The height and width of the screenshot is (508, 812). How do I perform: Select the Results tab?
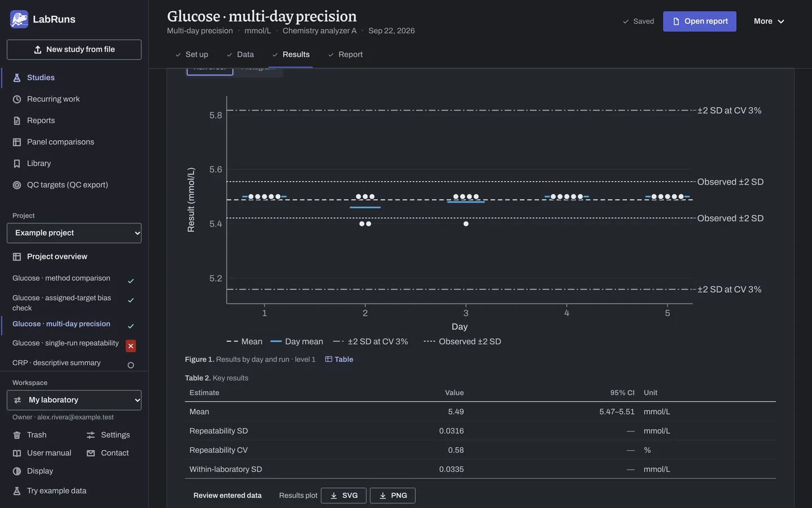291,54
